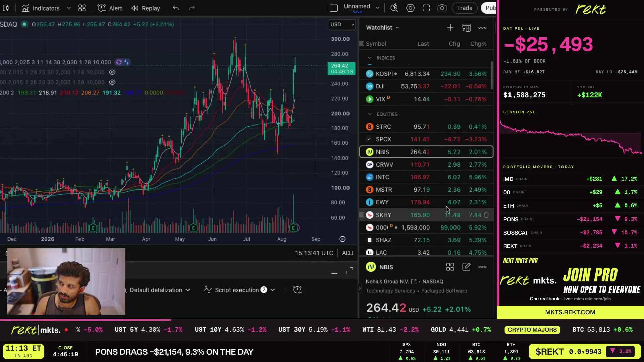Open chart settings hexagon icon
Screen dimensions: 644x362
click(x=410, y=8)
